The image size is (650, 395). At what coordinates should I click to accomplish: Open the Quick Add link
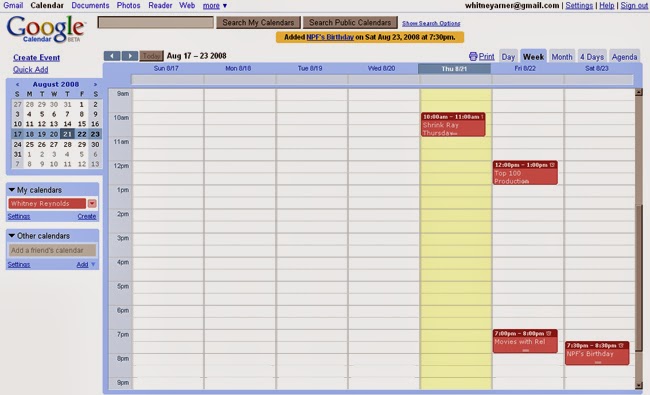[30, 70]
